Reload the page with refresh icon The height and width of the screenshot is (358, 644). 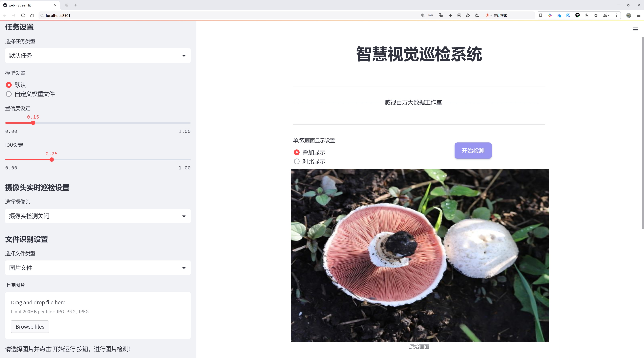(23, 16)
